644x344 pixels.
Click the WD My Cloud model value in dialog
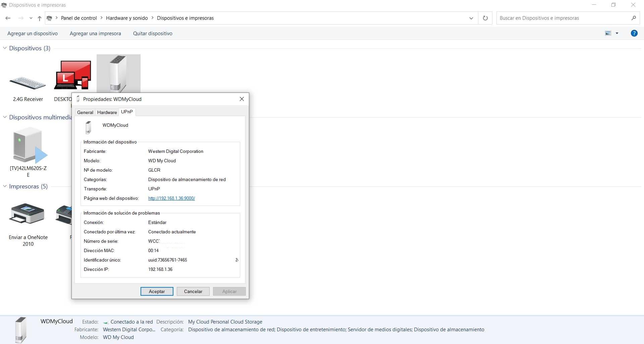[162, 161]
